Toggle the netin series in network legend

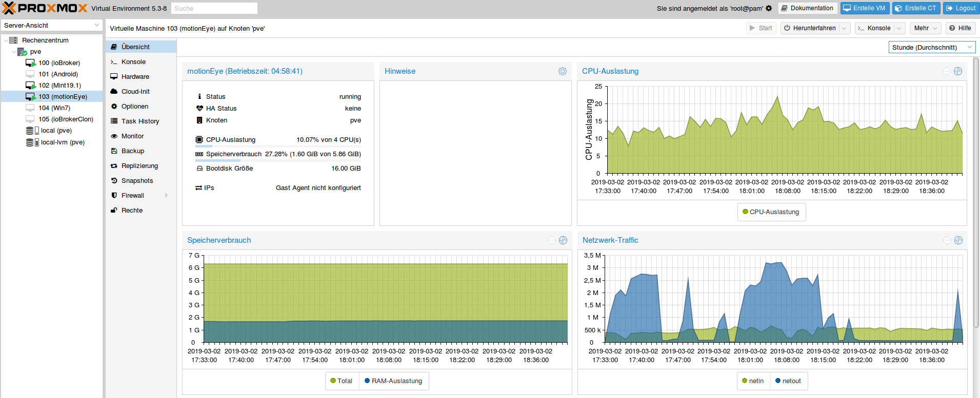tap(753, 381)
